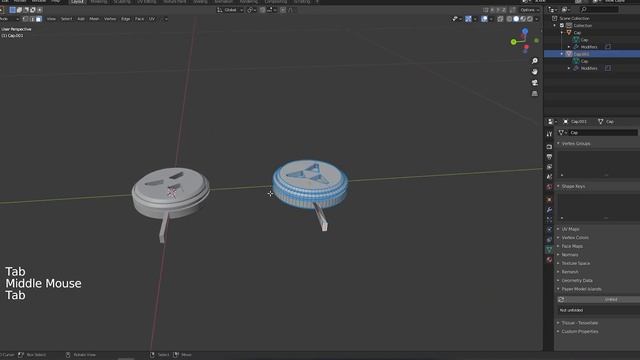Image resolution: width=640 pixels, height=360 pixels.
Task: Collapse the Cap.001 object in outliner
Action: tap(562, 54)
